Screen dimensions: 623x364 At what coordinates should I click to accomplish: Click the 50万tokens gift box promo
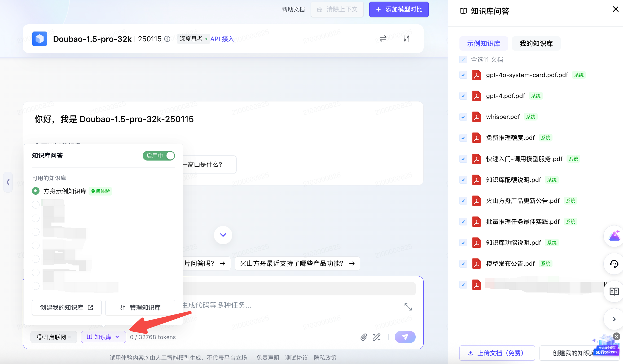point(607,346)
